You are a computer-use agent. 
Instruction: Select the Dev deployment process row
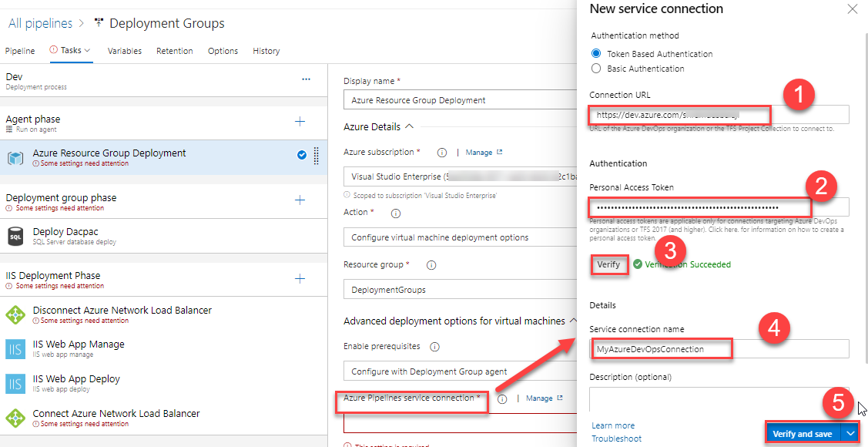click(x=164, y=80)
